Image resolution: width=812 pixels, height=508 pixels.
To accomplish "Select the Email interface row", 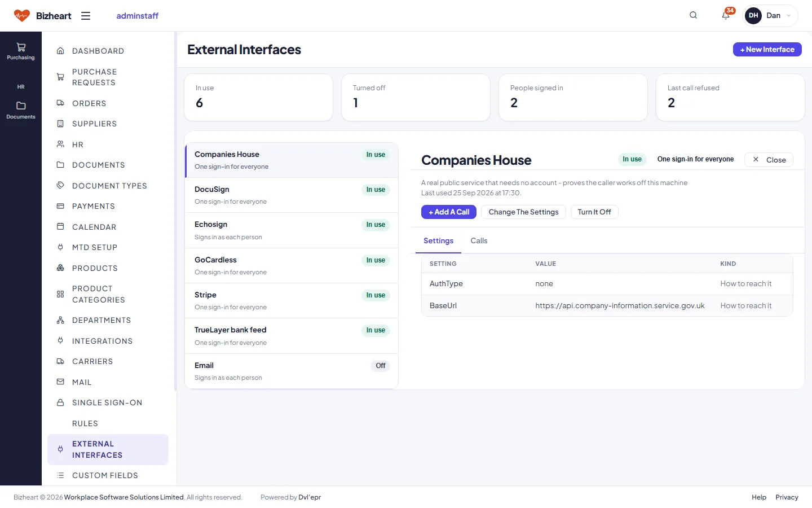I will [x=292, y=371].
